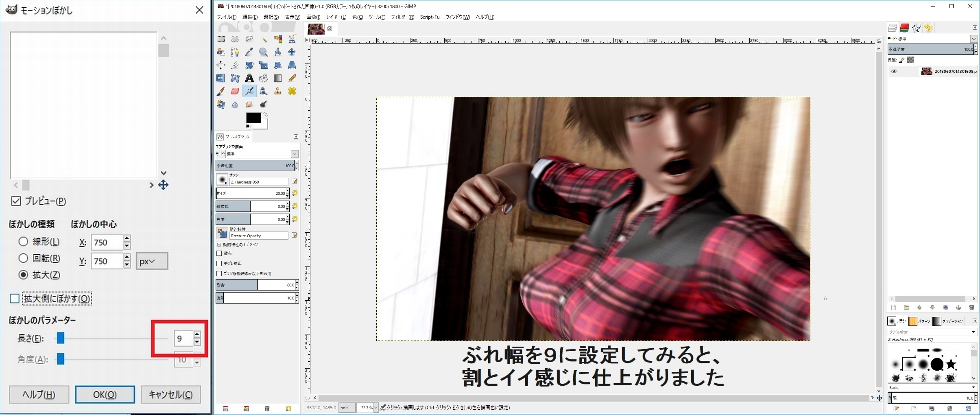This screenshot has height=415, width=980.
Task: Open the レイヤー(L) menu
Action: pos(336,17)
